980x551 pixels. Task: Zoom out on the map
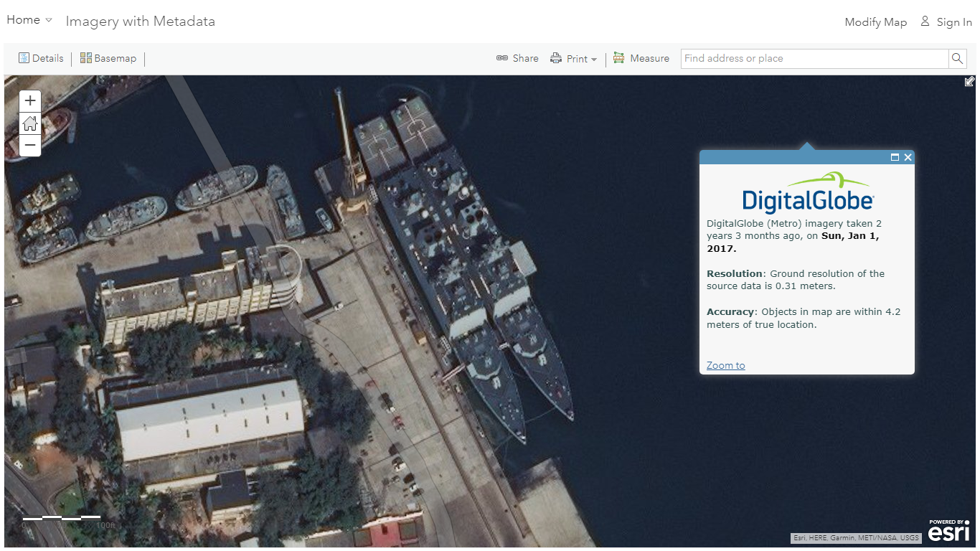pos(30,145)
